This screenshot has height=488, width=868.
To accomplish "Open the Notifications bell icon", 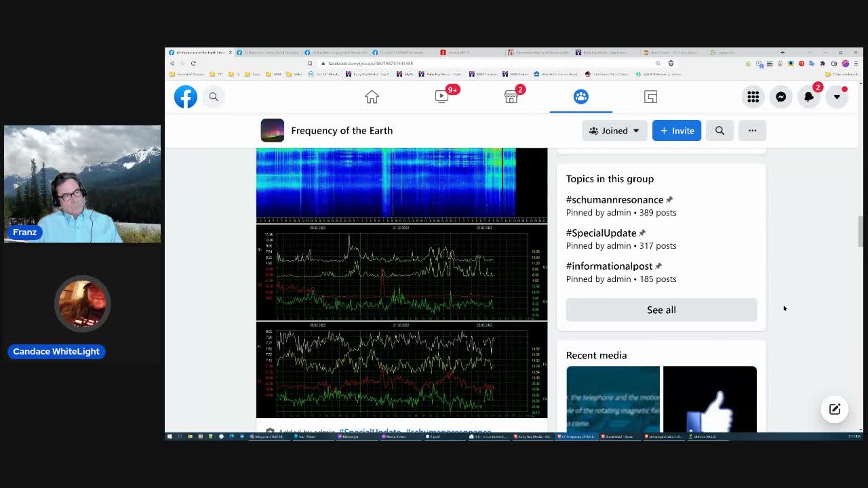I will pyautogui.click(x=809, y=97).
